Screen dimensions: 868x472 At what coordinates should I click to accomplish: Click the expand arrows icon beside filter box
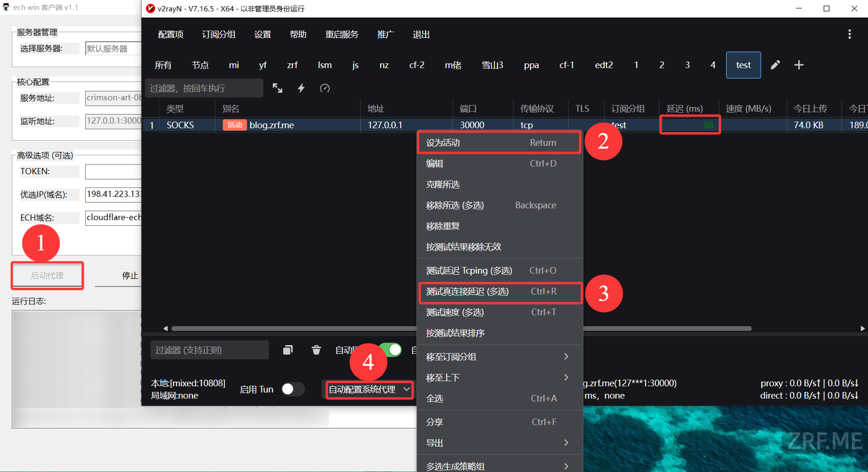[x=277, y=88]
